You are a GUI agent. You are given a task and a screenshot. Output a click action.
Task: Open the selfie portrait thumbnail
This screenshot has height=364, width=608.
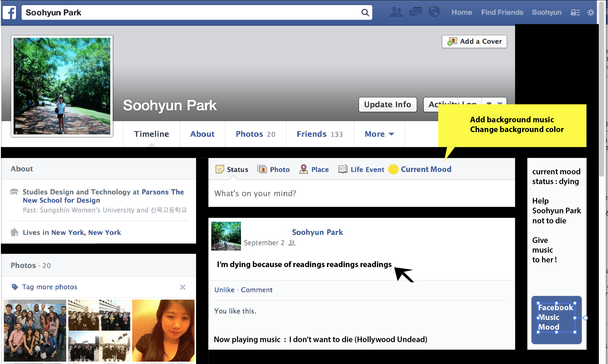pyautogui.click(x=163, y=331)
